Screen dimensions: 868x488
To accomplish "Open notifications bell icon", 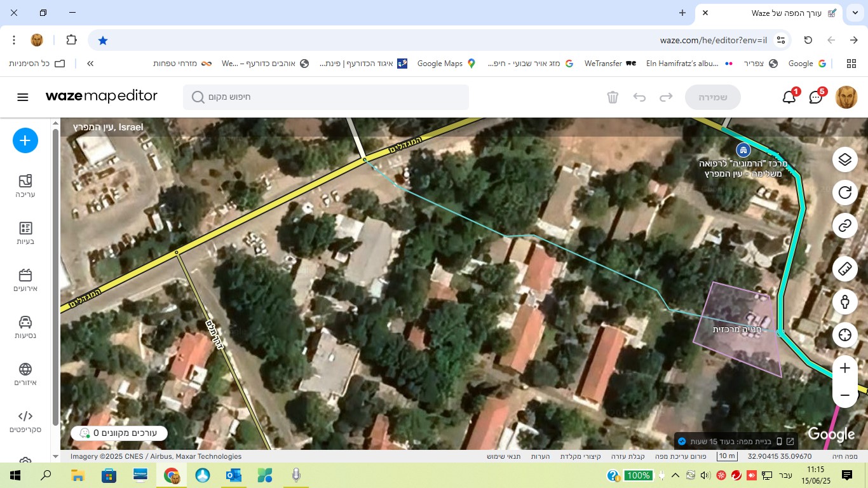I will tap(789, 97).
